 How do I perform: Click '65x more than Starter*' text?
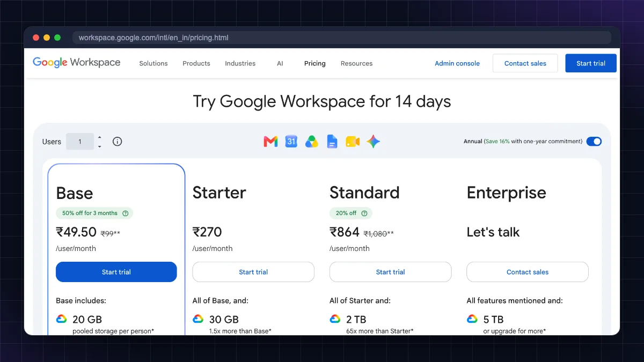(380, 331)
